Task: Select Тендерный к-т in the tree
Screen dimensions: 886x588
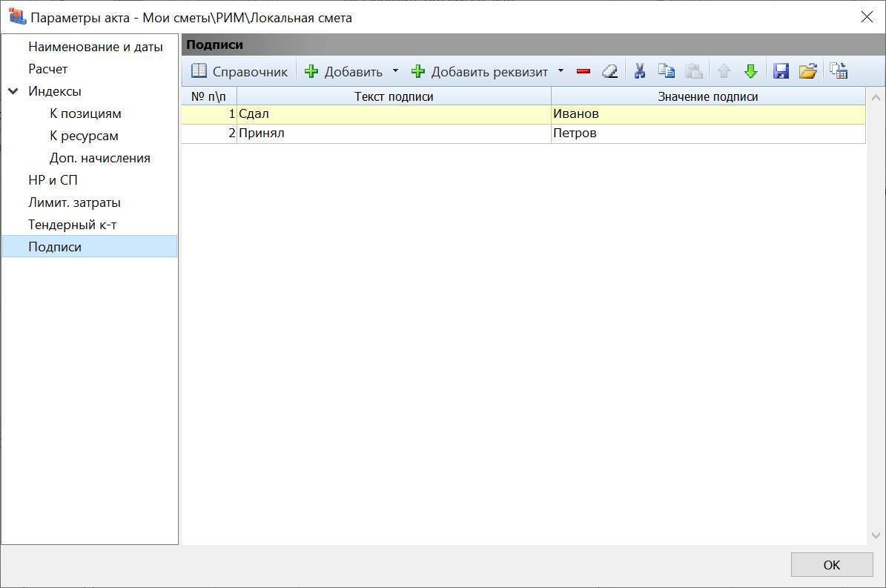Action: pos(73,225)
